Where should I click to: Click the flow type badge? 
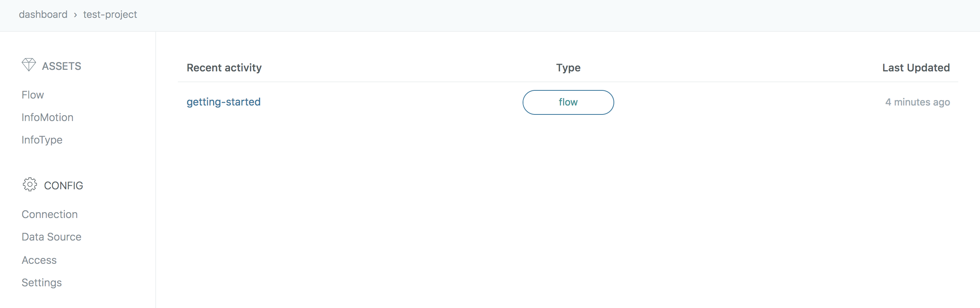click(x=568, y=102)
